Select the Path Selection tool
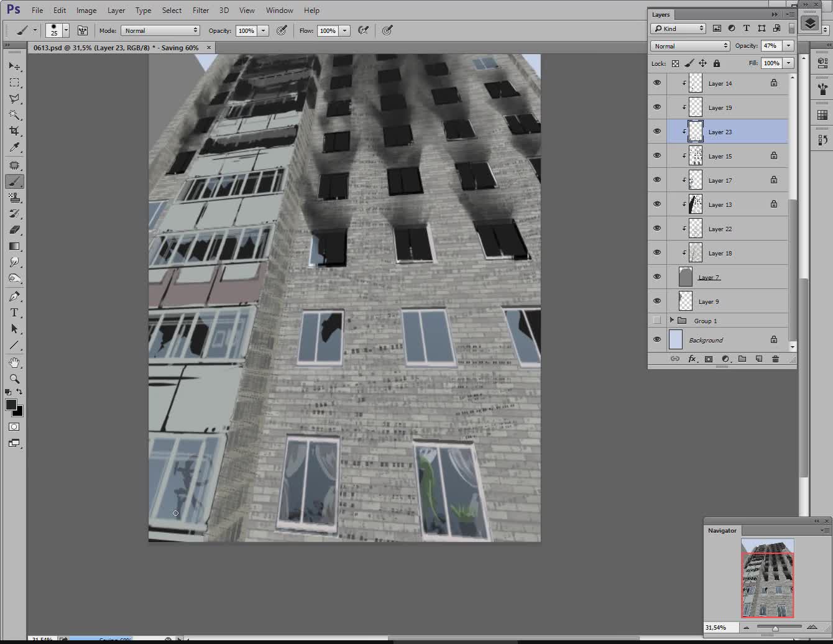The height and width of the screenshot is (644, 833). (14, 329)
